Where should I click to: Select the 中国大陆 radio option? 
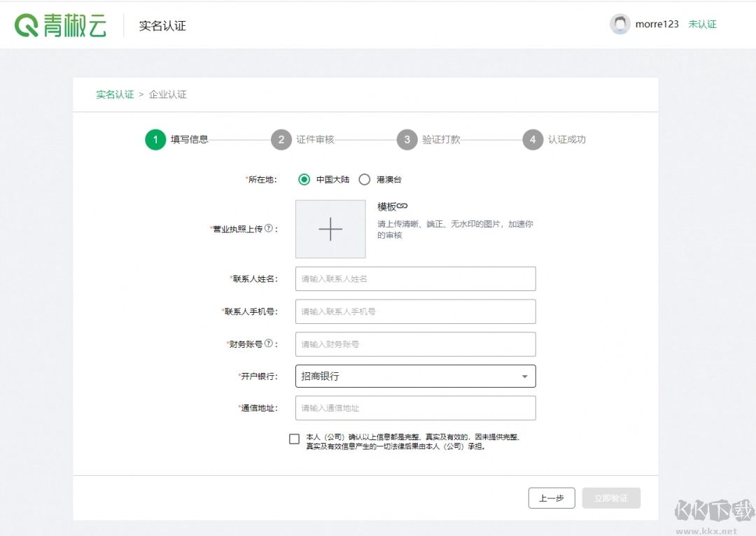(304, 179)
